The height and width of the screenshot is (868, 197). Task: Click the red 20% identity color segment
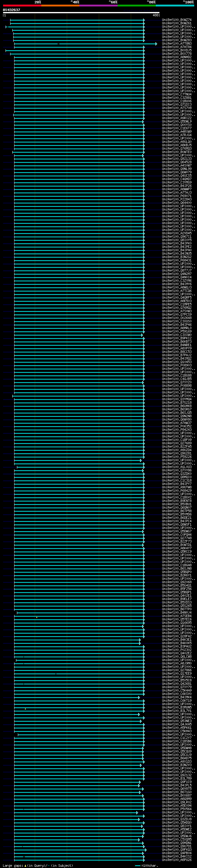(x=22, y=6)
